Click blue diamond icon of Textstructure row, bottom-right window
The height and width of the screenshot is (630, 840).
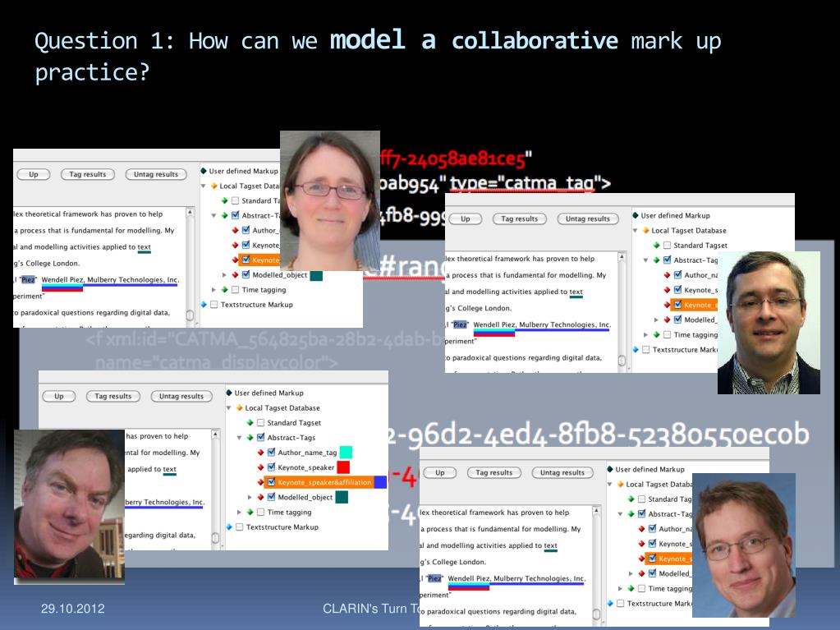(x=610, y=603)
